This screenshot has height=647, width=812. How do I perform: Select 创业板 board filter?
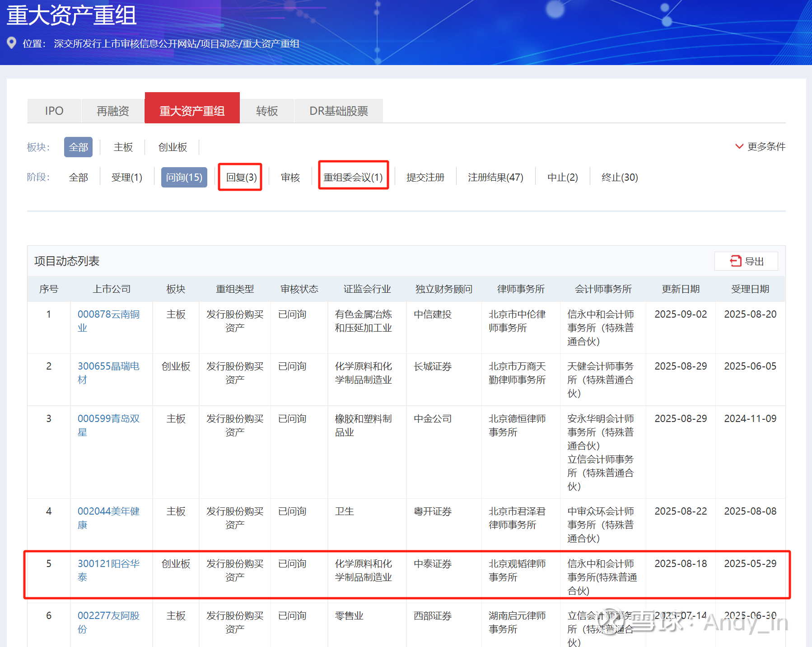pos(173,147)
